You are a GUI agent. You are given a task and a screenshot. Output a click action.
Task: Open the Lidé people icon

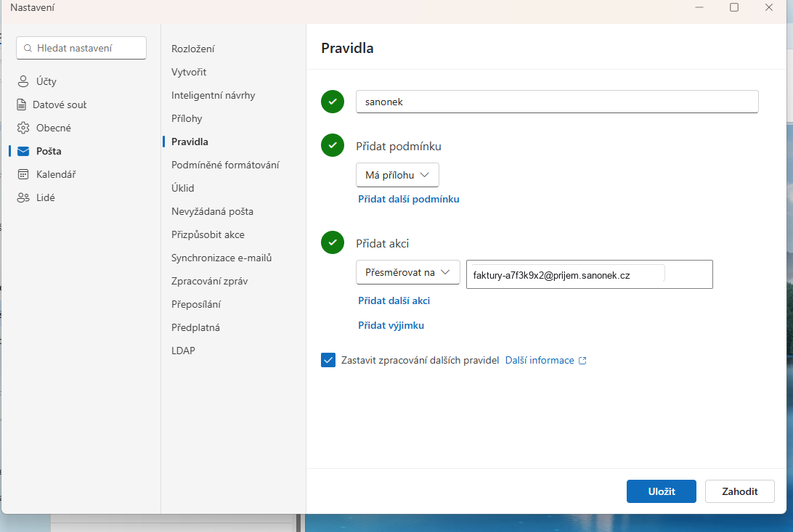[23, 197]
